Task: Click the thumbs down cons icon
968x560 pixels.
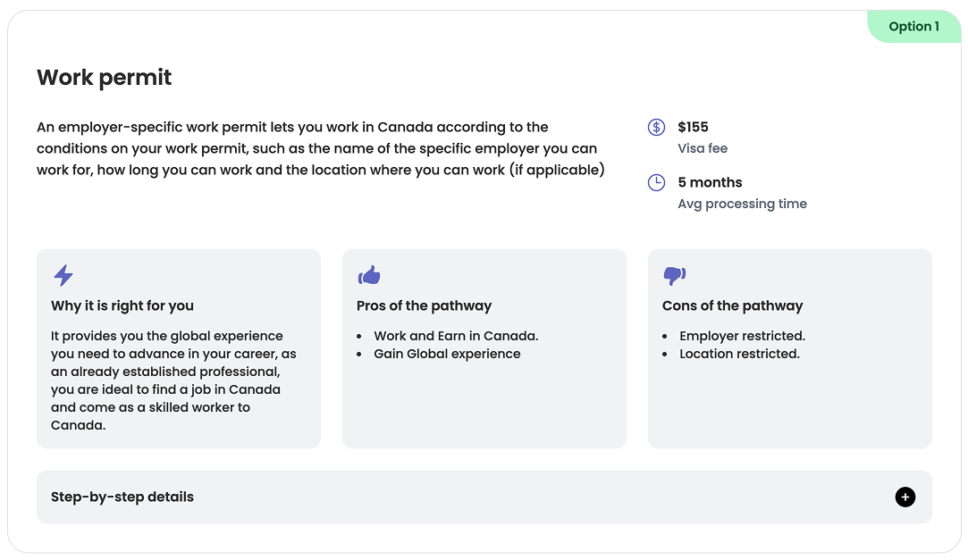Action: pyautogui.click(x=674, y=275)
